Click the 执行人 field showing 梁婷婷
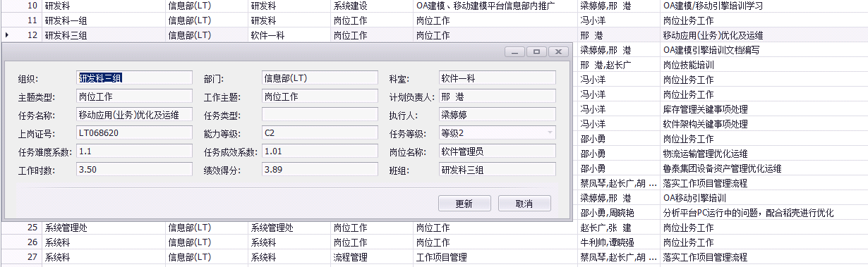 click(498, 114)
